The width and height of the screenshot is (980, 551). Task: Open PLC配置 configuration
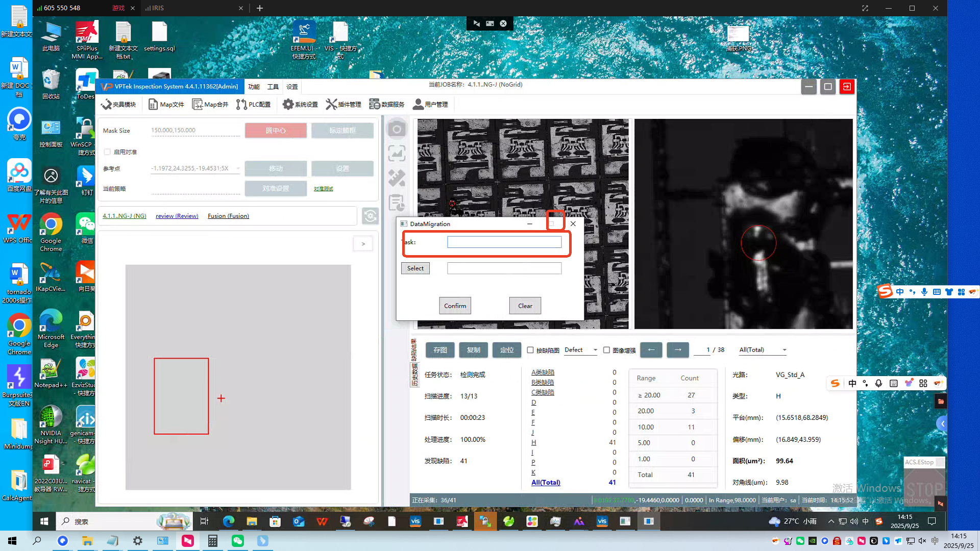tap(253, 105)
